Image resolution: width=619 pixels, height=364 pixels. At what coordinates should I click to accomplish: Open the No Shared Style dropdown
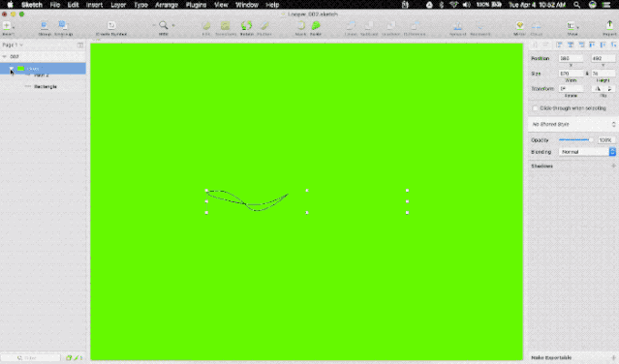(573, 124)
